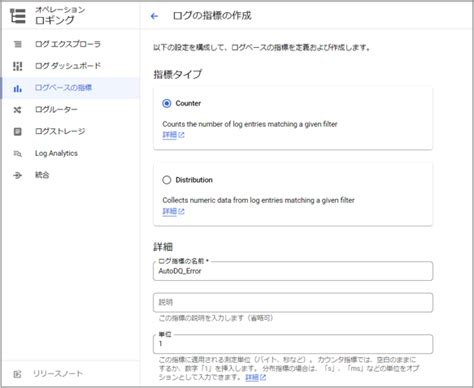Click the ログルーター shuffle icon
The image size is (474, 388).
(x=18, y=110)
